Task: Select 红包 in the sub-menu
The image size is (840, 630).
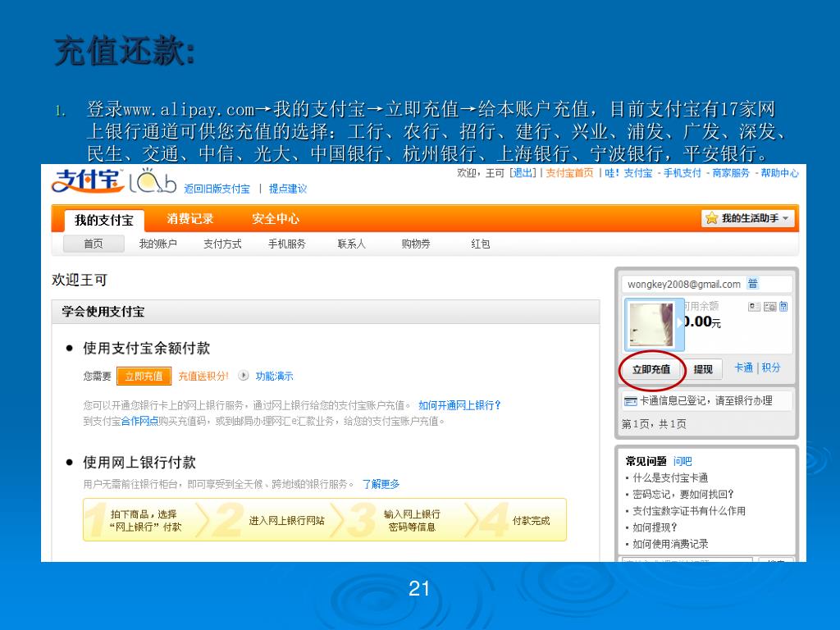Action: point(481,244)
